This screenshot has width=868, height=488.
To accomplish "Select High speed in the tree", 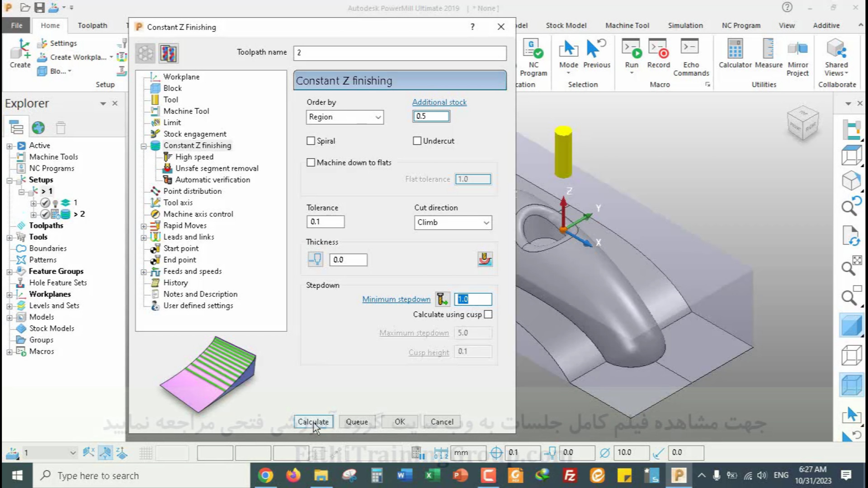I will pyautogui.click(x=194, y=157).
